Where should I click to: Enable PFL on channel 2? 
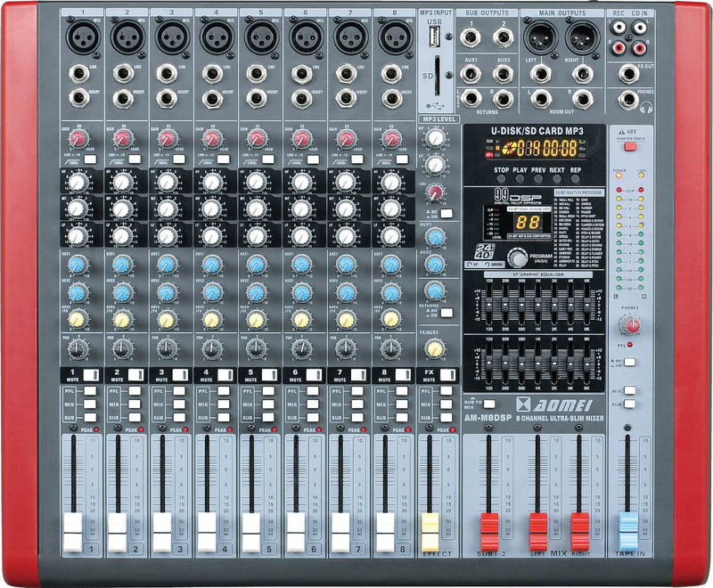pyautogui.click(x=135, y=391)
